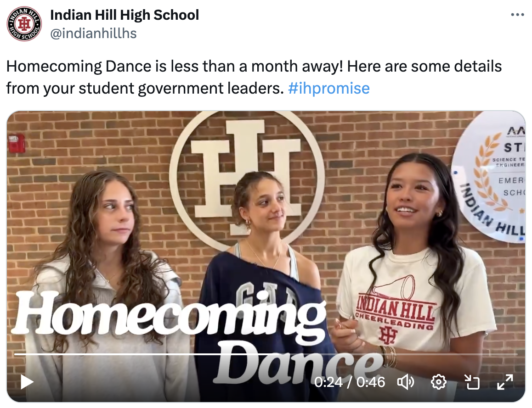
Task: Open the Indian Hill High School avatar
Action: (x=24, y=24)
